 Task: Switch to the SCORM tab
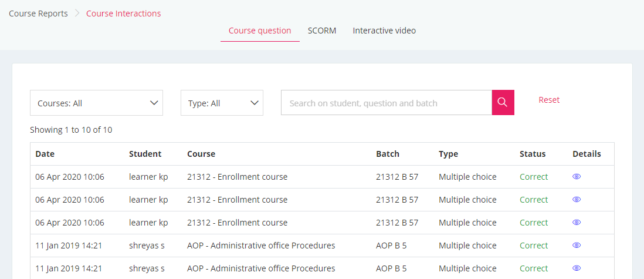coord(322,31)
